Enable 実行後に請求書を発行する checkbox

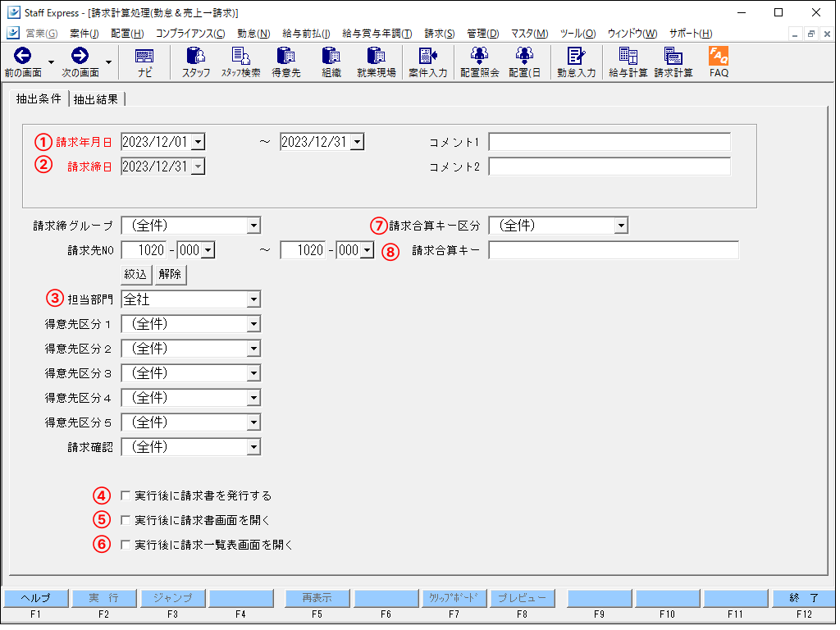coord(126,495)
